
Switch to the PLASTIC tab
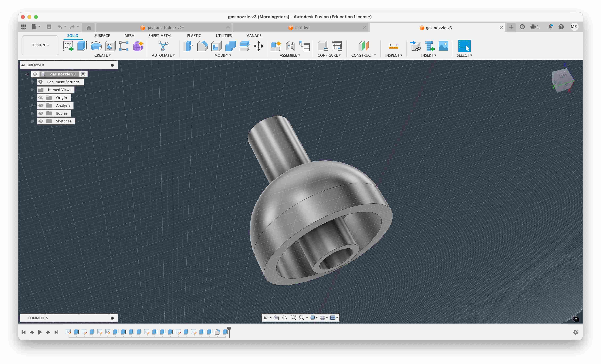tap(194, 36)
